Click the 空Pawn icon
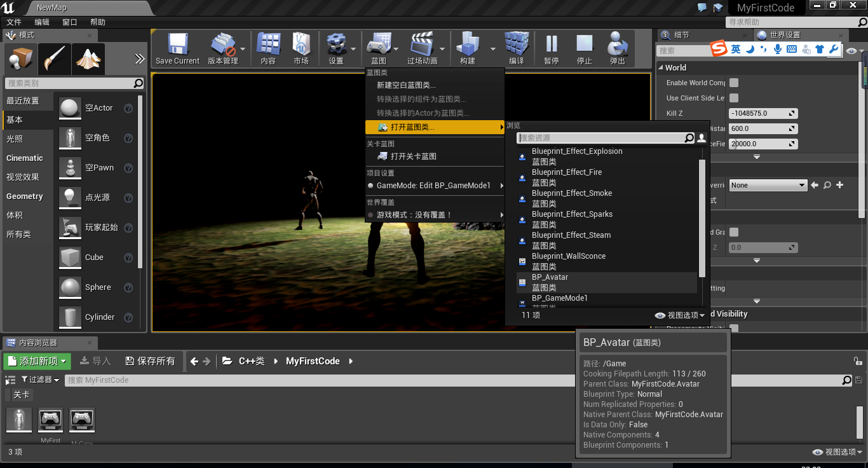 [x=70, y=168]
